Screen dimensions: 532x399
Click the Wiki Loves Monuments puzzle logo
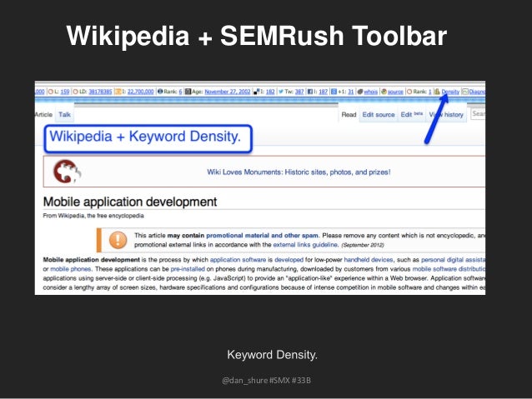(x=67, y=172)
